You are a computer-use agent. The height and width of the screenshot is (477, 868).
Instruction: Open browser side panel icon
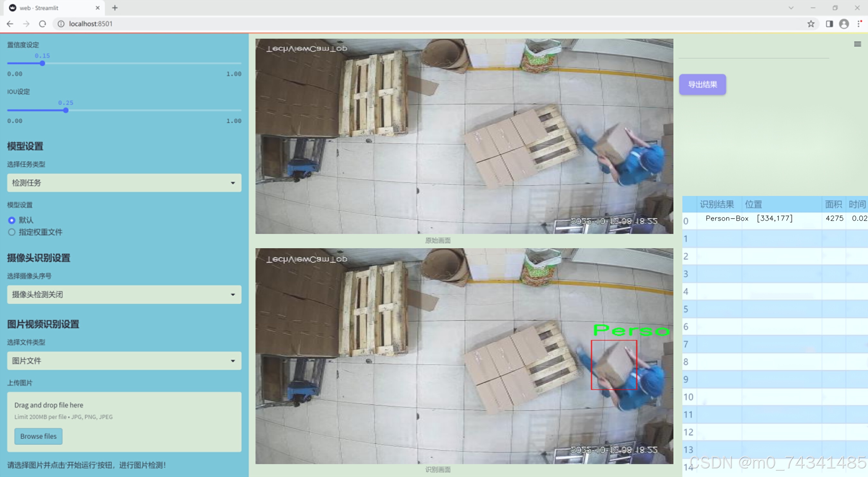829,24
